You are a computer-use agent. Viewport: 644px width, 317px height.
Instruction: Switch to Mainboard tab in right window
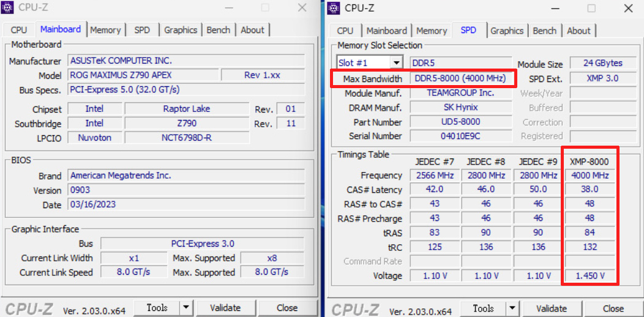tap(387, 31)
